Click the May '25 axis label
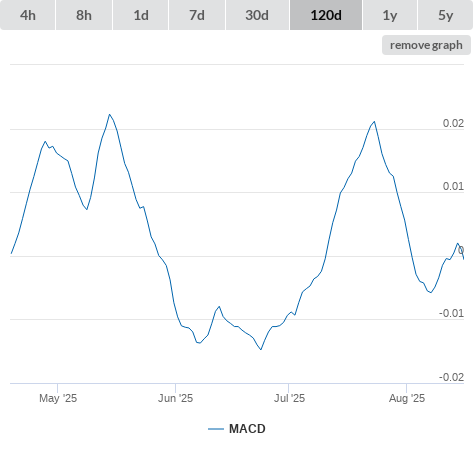The width and height of the screenshot is (474, 455). (x=58, y=398)
